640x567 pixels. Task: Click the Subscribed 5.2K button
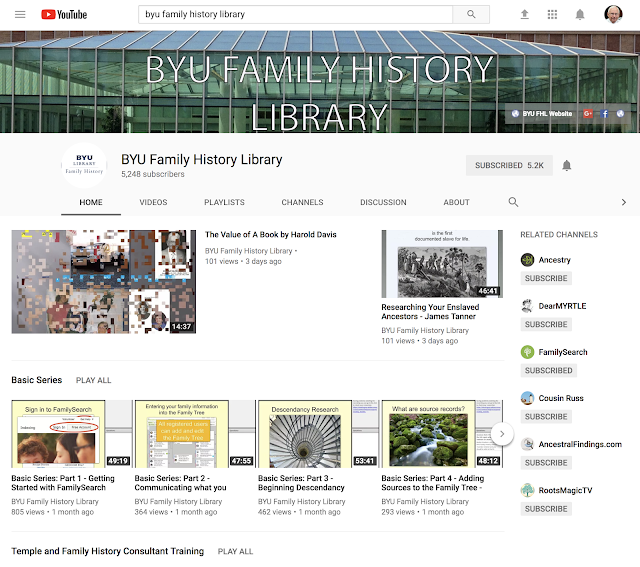point(509,165)
